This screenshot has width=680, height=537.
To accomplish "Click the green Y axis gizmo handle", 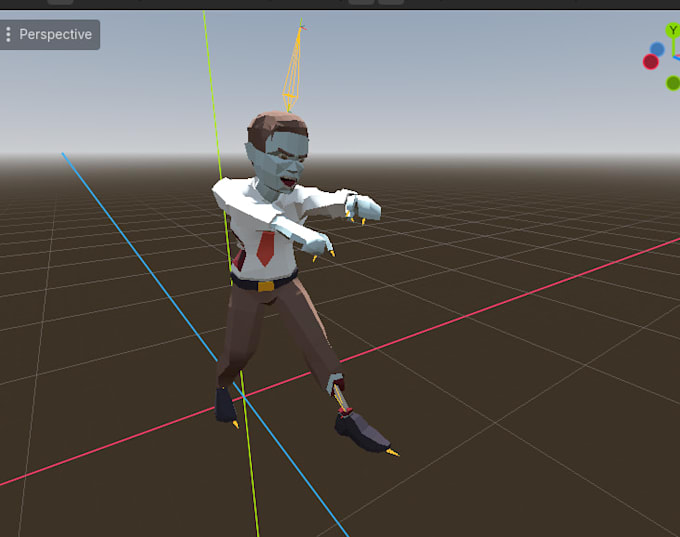I will pyautogui.click(x=673, y=31).
